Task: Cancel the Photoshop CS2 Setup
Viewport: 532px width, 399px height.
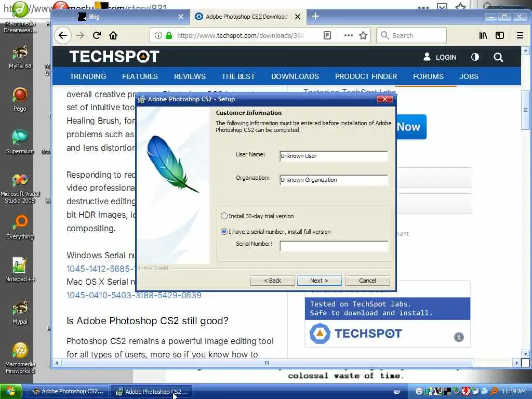Action: point(367,281)
